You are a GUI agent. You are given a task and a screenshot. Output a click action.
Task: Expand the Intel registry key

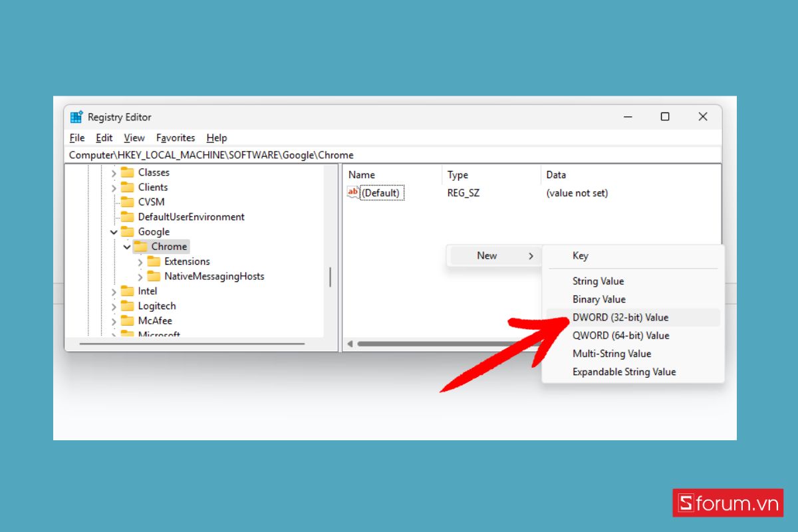(x=114, y=292)
